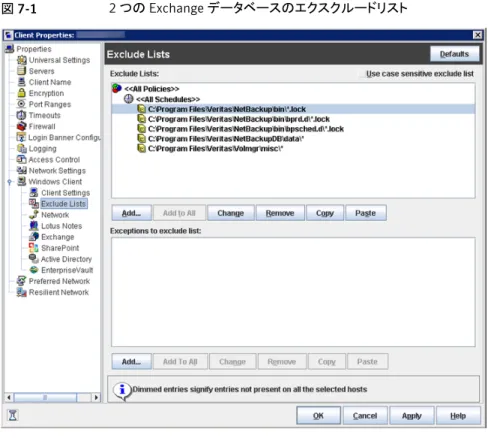Select the bprd.d\*.lock exclude entry

tap(239, 119)
